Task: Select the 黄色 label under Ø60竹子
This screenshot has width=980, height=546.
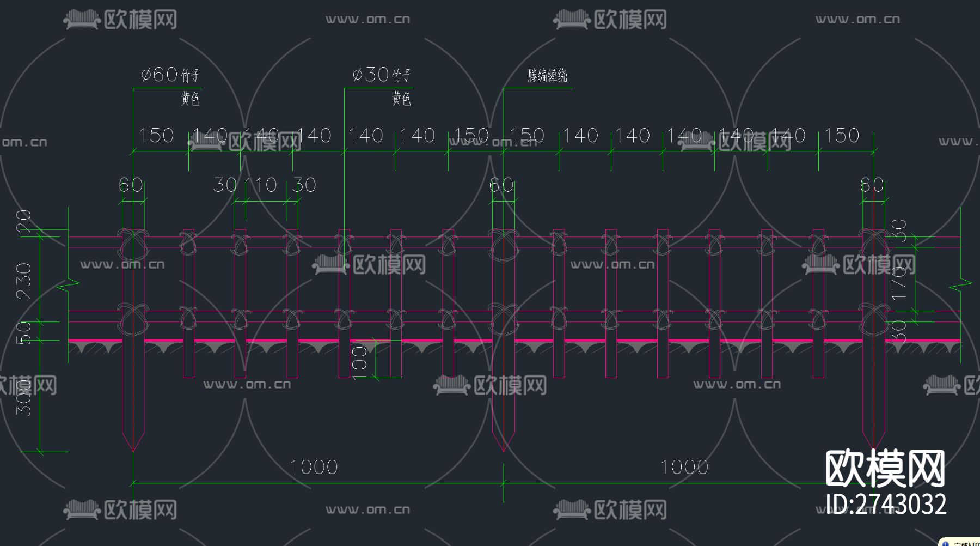Action: coord(189,98)
